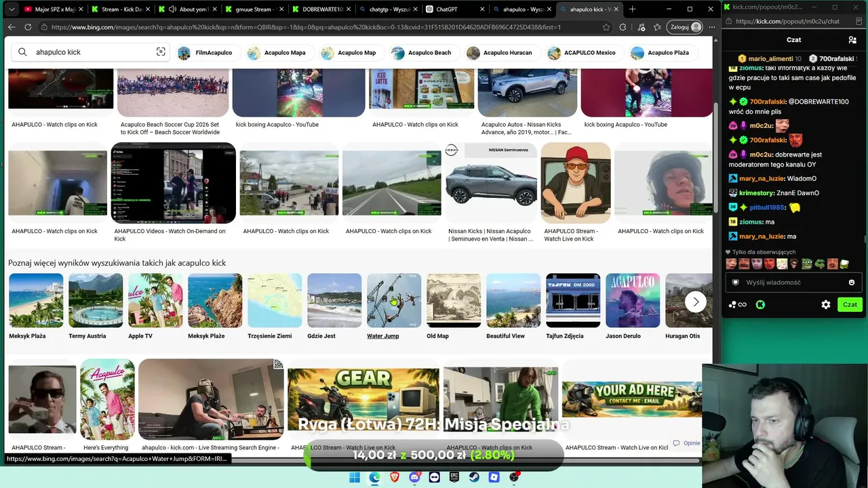The height and width of the screenshot is (488, 868).
Task: Focus the Wyślij wiadomość chat input
Action: [792, 283]
